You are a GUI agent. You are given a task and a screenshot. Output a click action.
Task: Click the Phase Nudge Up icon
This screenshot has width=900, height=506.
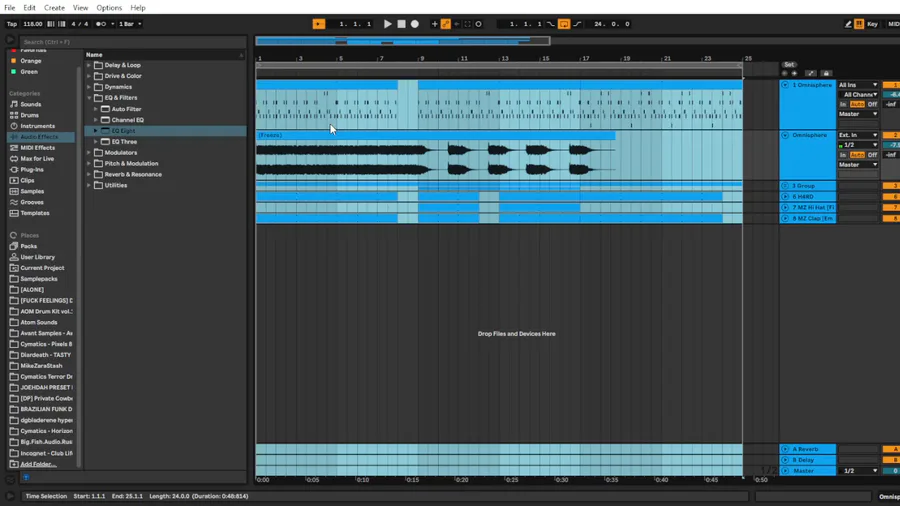tap(61, 24)
